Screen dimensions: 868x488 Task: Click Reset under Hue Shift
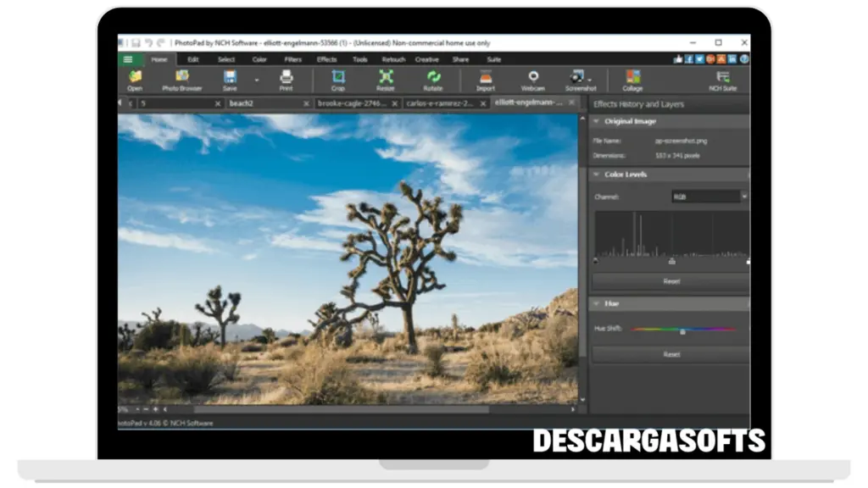click(x=670, y=354)
